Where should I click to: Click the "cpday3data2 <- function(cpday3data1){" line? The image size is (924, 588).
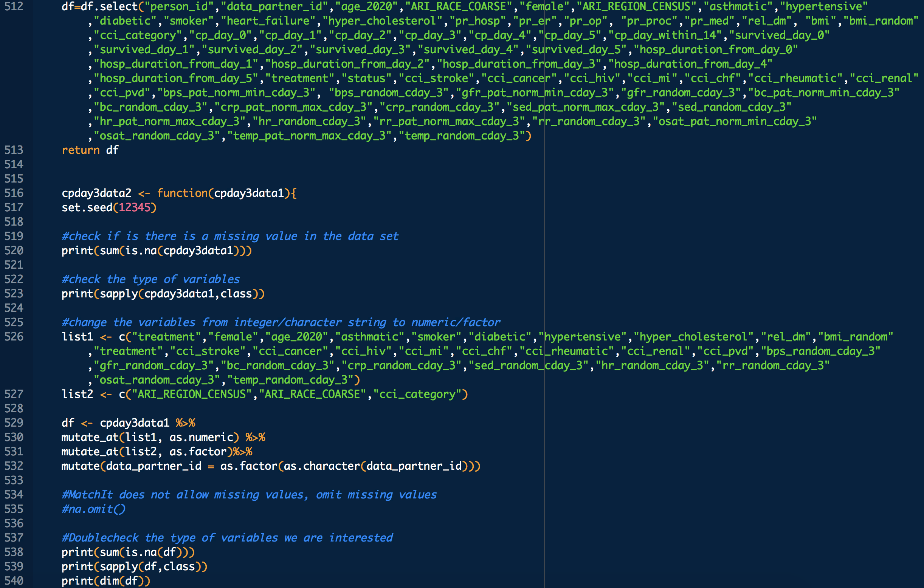179,193
